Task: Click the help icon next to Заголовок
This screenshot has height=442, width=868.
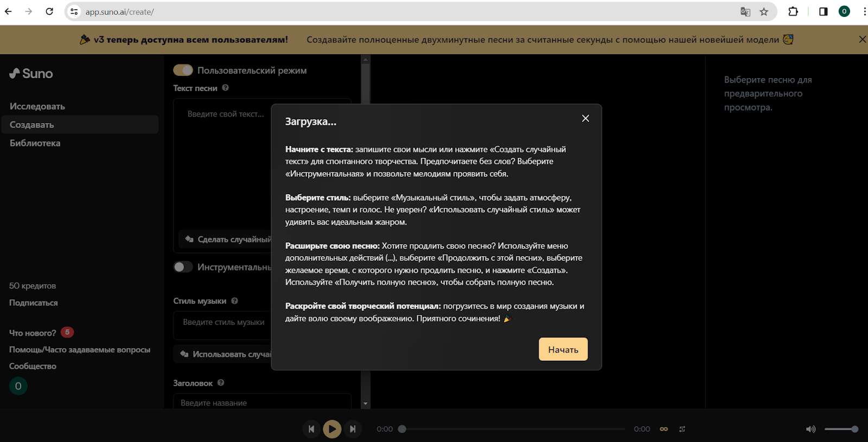Action: [x=221, y=382]
